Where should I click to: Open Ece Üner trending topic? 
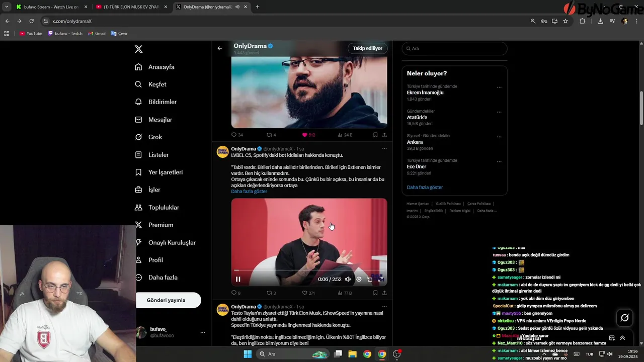click(417, 167)
